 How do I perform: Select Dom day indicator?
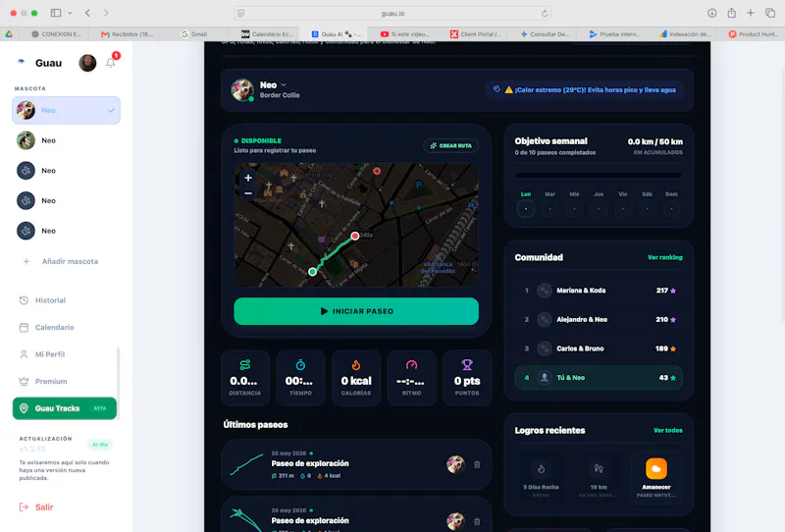coord(671,208)
